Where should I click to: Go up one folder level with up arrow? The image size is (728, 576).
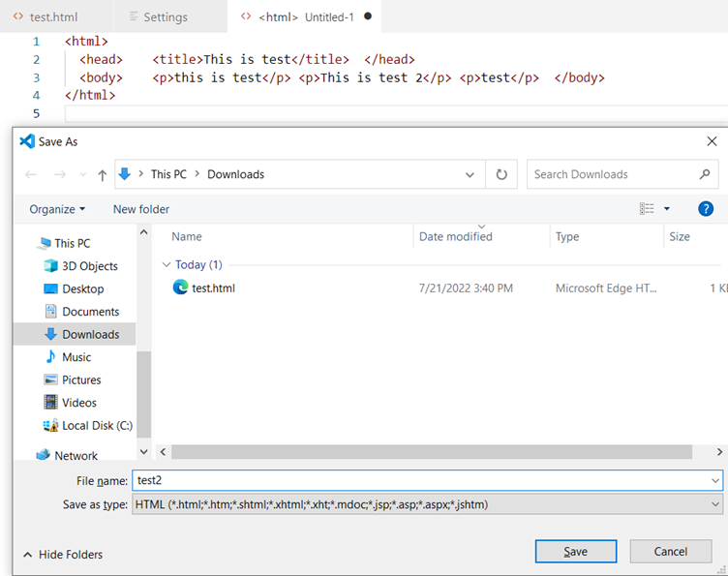[103, 175]
